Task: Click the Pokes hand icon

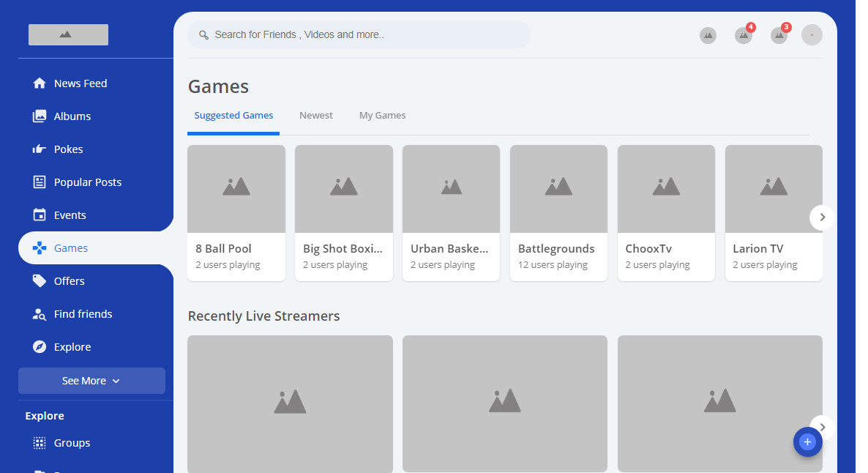Action: [40, 149]
